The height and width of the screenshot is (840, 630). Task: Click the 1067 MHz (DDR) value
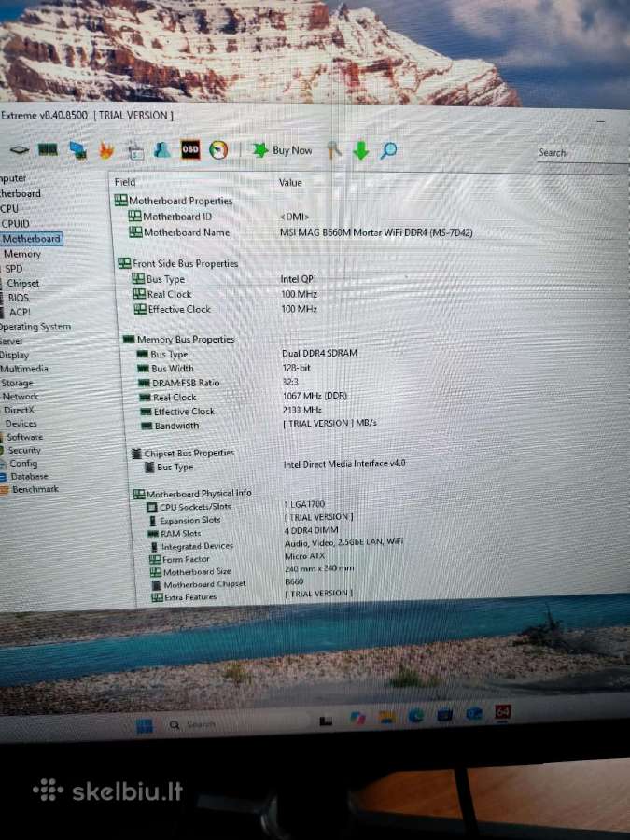[x=315, y=396]
